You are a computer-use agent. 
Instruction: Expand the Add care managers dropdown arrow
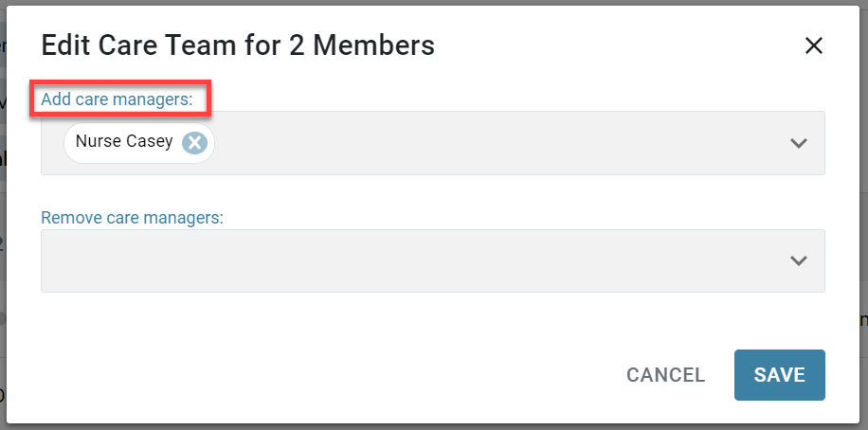point(798,143)
